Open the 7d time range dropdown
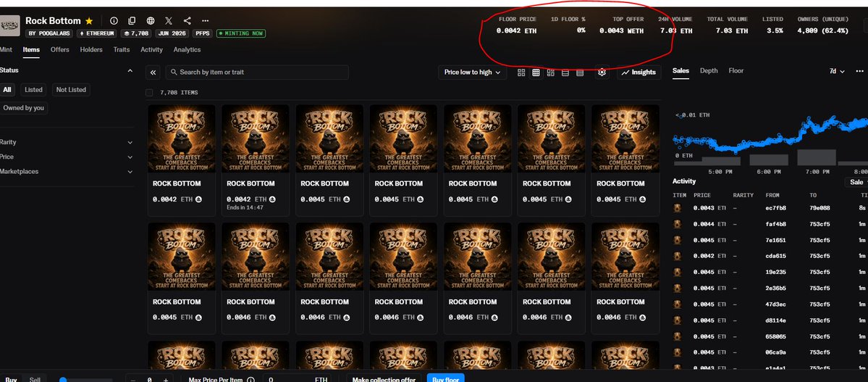 coord(837,72)
